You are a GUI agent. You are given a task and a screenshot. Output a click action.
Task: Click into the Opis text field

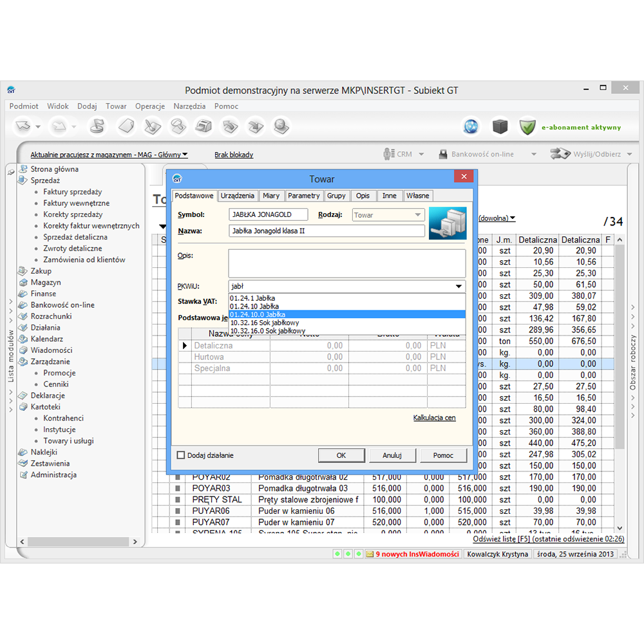pyautogui.click(x=346, y=263)
